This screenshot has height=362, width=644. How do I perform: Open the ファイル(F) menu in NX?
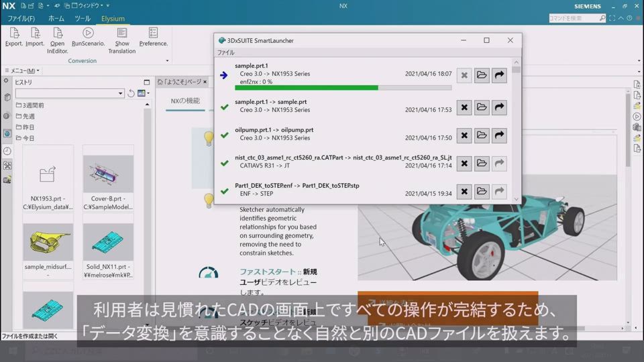point(21,19)
